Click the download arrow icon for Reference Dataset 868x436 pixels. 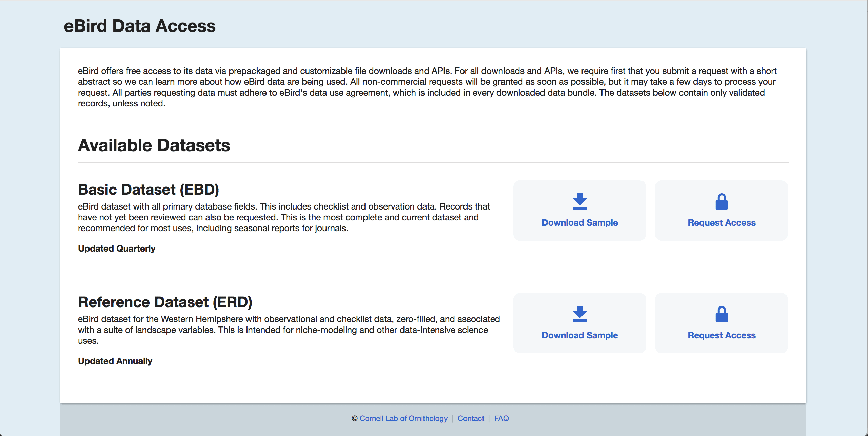[x=579, y=314]
